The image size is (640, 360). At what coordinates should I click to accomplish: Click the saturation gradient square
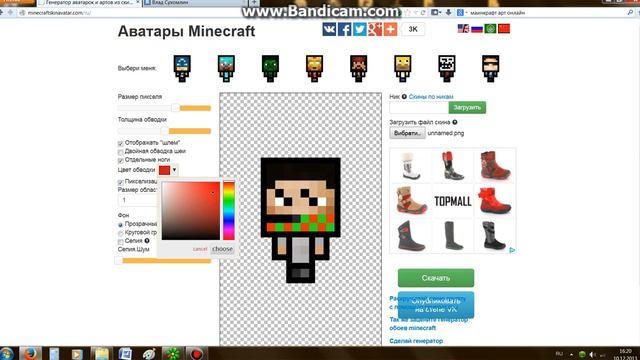[191, 211]
